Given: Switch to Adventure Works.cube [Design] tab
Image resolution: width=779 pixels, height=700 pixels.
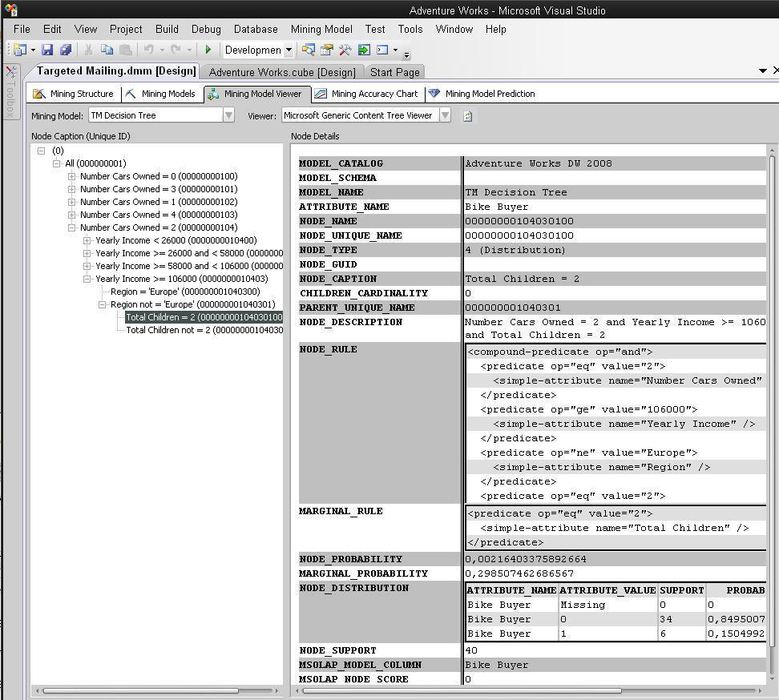Looking at the screenshot, I should 282,72.
